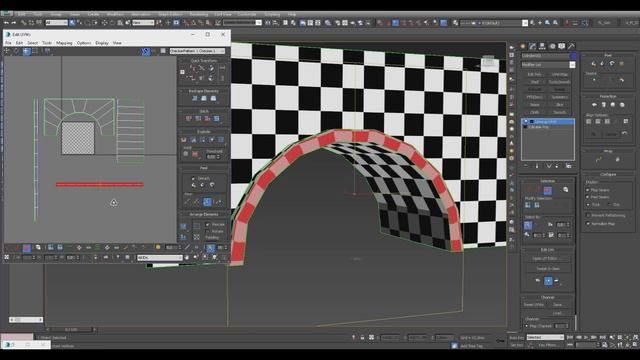Click the highlighted pin icon in the Pins row
640x360 pixels.
(207, 201)
